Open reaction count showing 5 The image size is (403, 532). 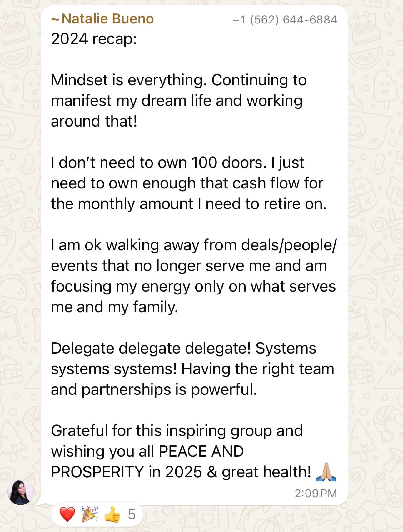[x=132, y=514]
